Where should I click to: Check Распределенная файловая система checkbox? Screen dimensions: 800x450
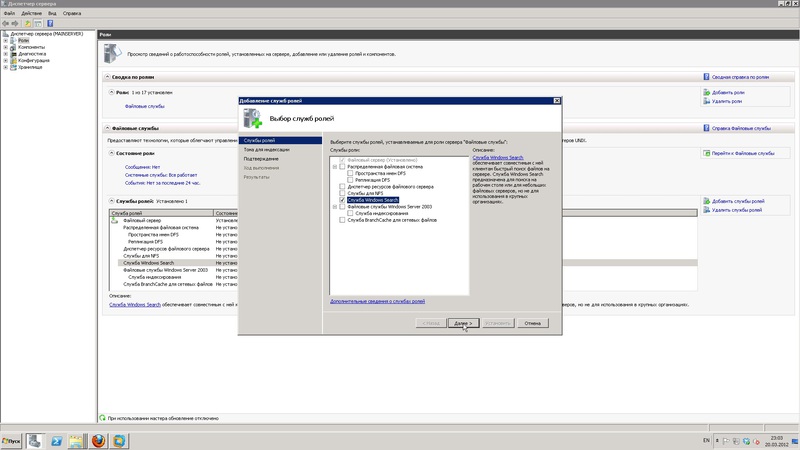[x=342, y=167]
